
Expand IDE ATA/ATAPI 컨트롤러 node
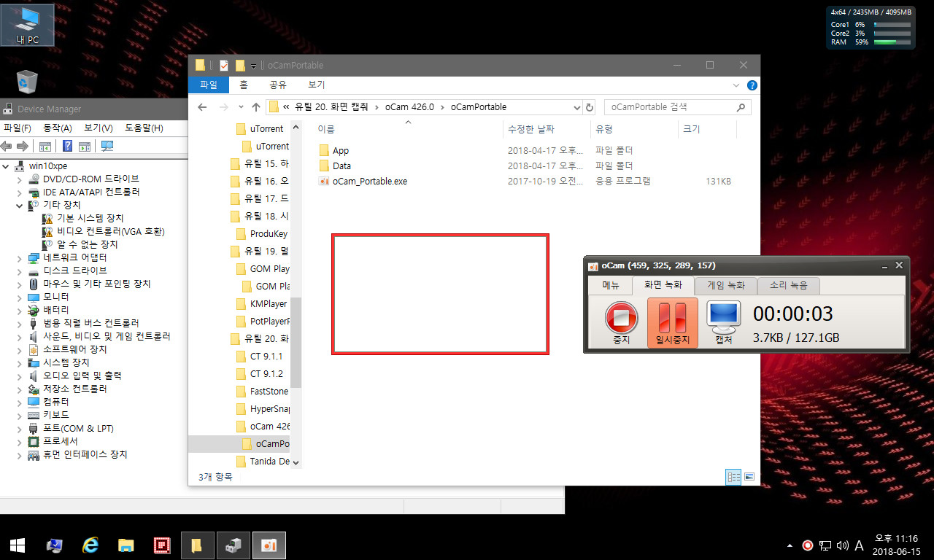coord(20,192)
